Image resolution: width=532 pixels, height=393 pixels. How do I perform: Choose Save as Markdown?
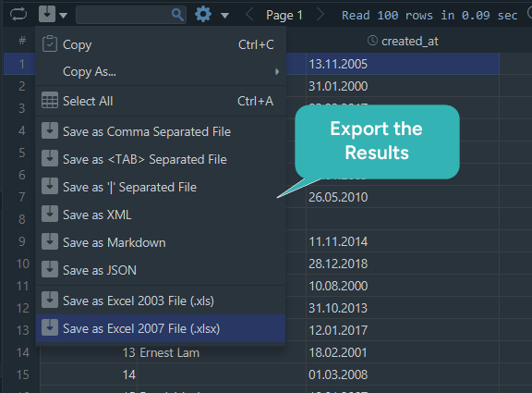click(x=161, y=242)
